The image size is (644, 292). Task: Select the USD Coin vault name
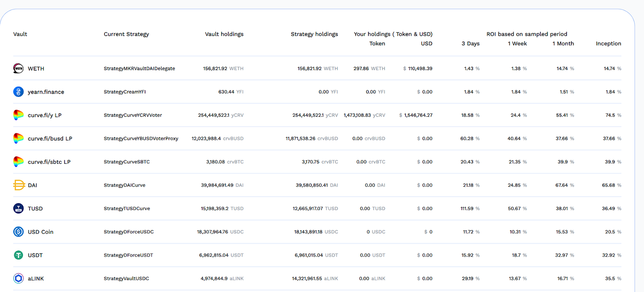[41, 232]
